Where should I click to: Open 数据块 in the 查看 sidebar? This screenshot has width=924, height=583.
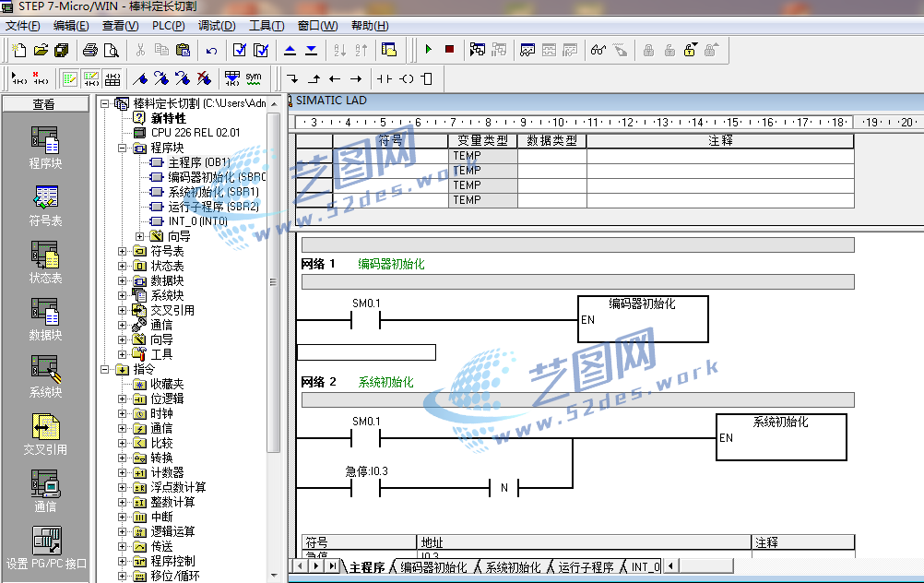[x=45, y=319]
